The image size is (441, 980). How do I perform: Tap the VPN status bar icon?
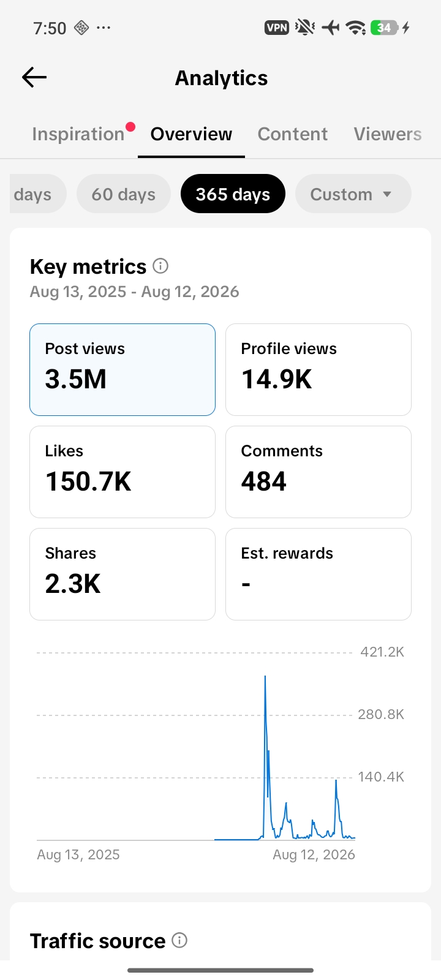[x=277, y=28]
